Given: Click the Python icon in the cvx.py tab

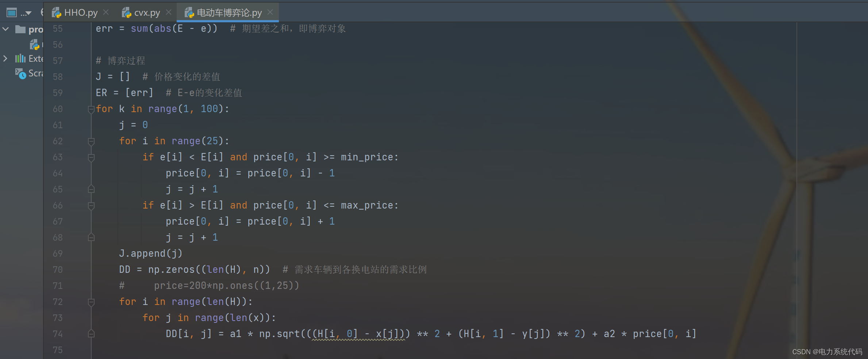Looking at the screenshot, I should pyautogui.click(x=127, y=12).
